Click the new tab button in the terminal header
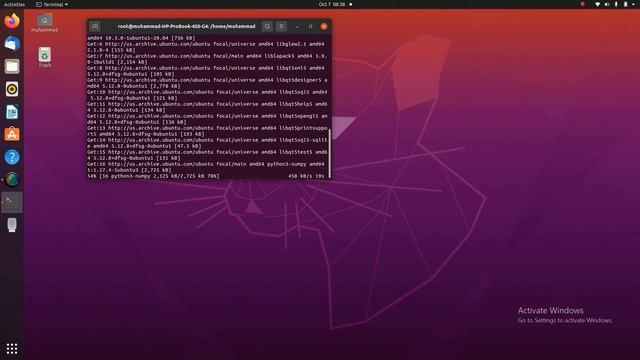This screenshot has width=640, height=360. 95,27
